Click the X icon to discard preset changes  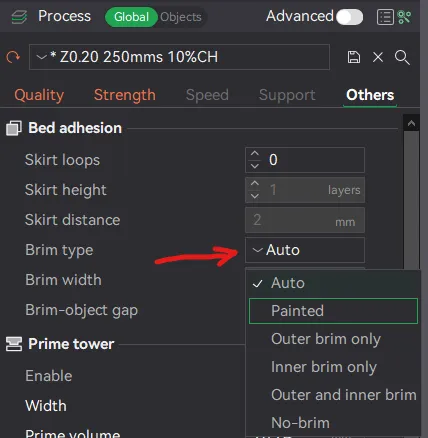pos(378,57)
